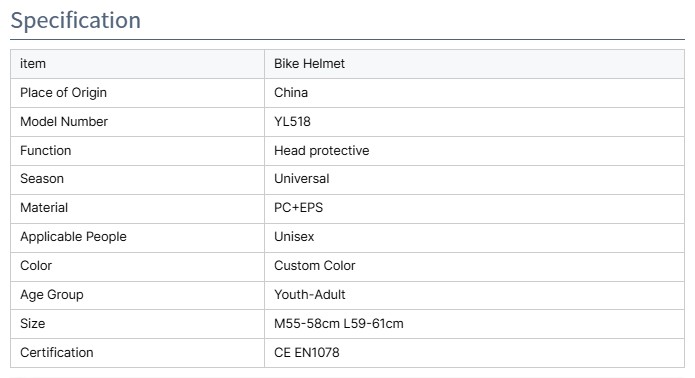
Task: Select the 'Age Group' label
Action: tap(52, 295)
